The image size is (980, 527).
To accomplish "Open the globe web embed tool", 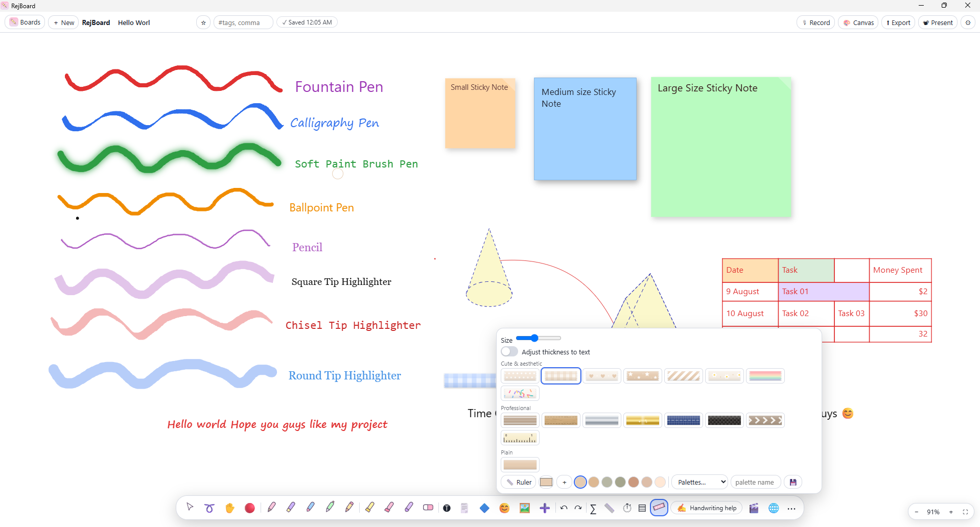I will (x=774, y=508).
